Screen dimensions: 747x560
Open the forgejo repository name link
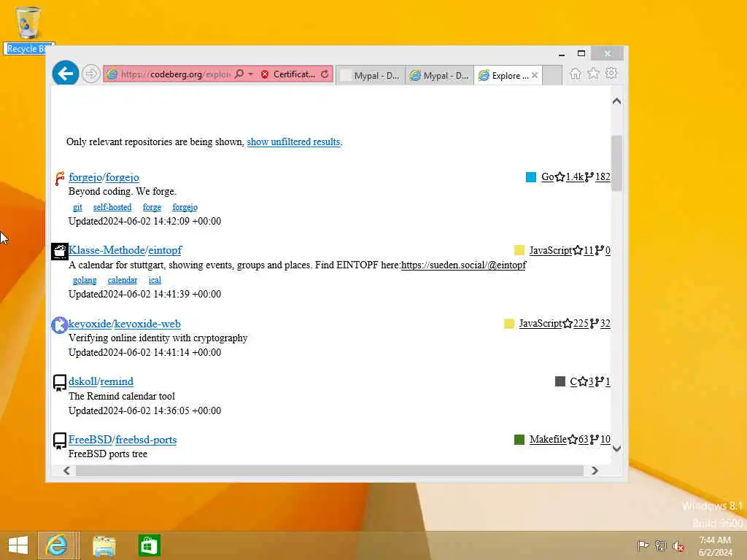pyautogui.click(x=123, y=177)
